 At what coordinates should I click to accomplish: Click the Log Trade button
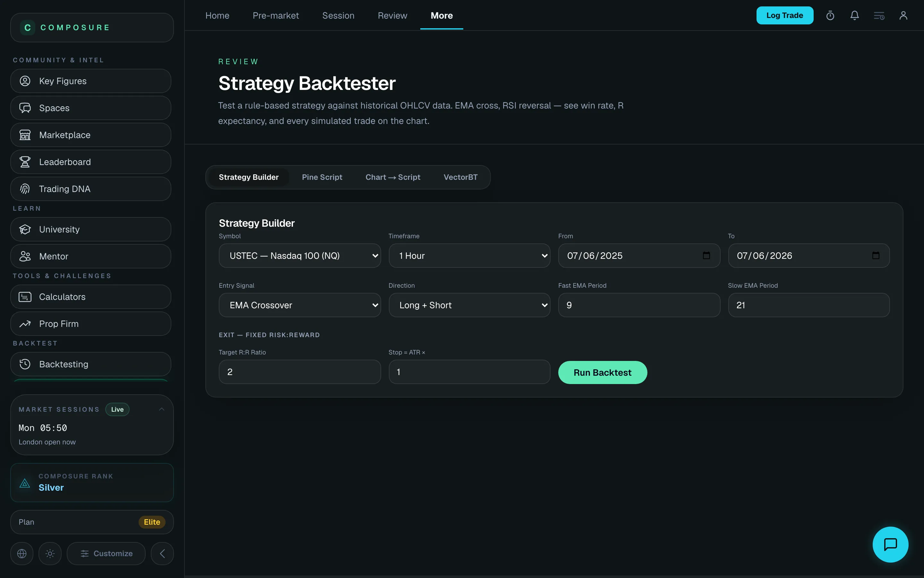point(785,15)
